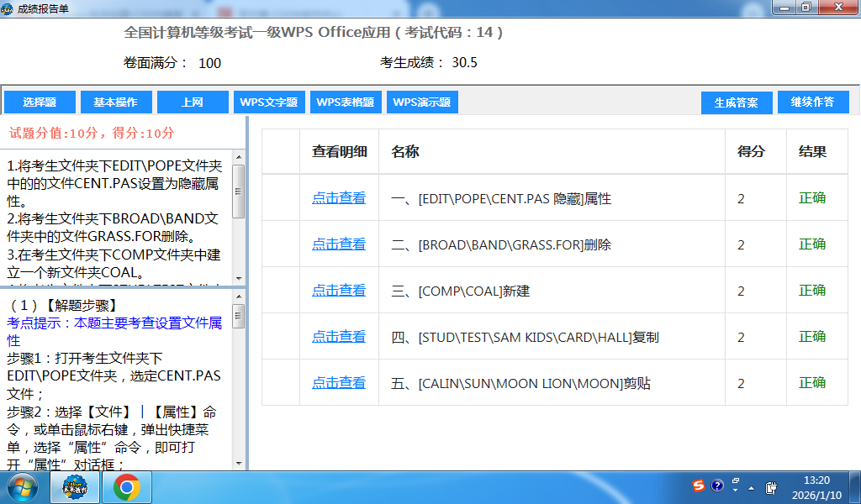This screenshot has height=504, width=861.
Task: Click score 2 in the MOON LION row
Action: coord(741,383)
